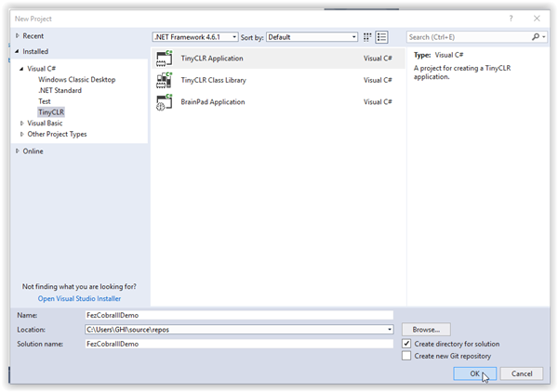Toggle Create directory for solution checkbox
Image resolution: width=558 pixels, height=392 pixels.
click(406, 344)
